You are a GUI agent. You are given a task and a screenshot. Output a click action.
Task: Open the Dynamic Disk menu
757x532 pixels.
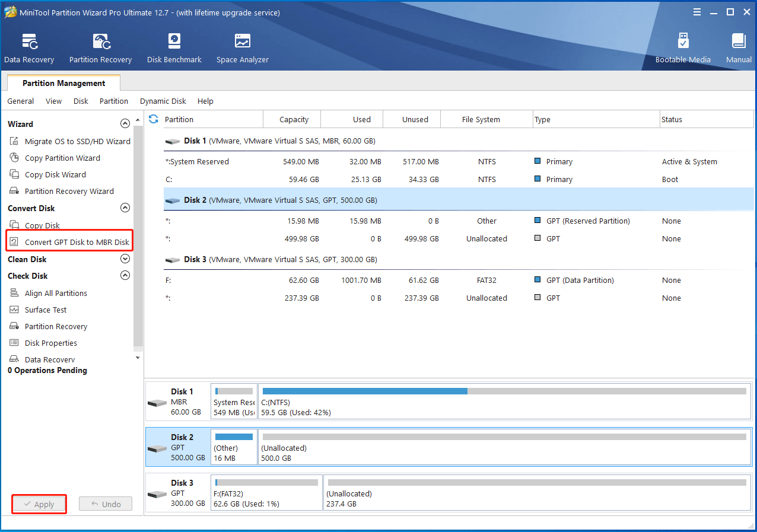coord(163,101)
